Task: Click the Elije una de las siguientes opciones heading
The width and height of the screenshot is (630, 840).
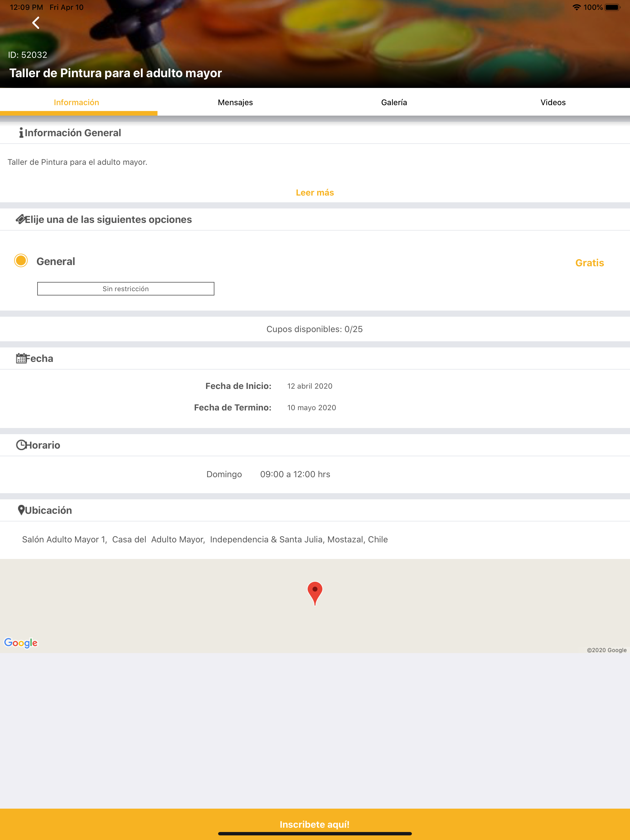Action: click(x=108, y=219)
